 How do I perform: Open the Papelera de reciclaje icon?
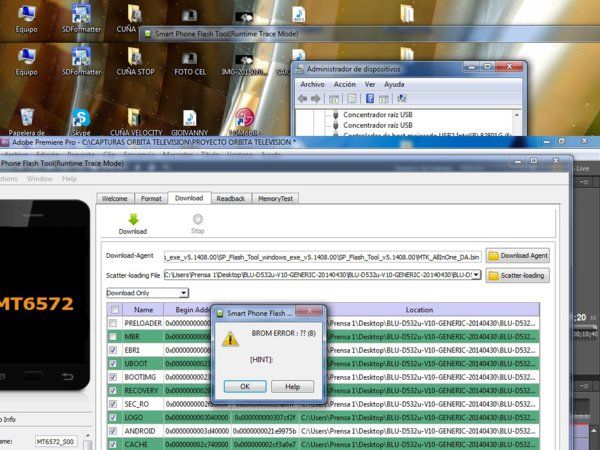click(x=27, y=122)
